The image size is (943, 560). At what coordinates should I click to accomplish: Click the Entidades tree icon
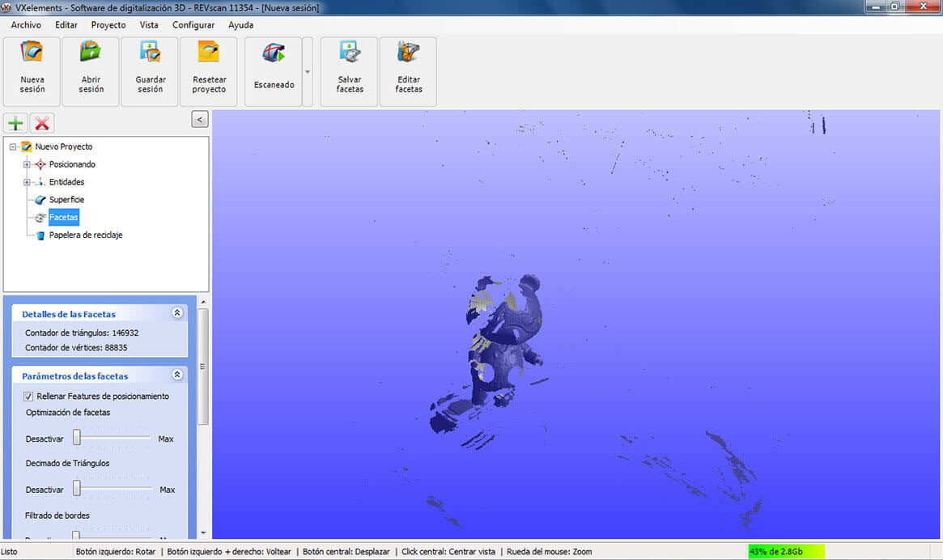40,181
